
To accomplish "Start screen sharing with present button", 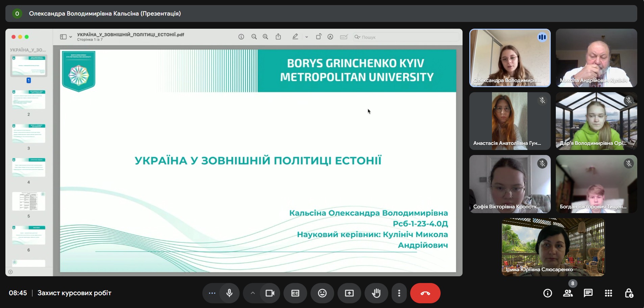I will [x=349, y=293].
